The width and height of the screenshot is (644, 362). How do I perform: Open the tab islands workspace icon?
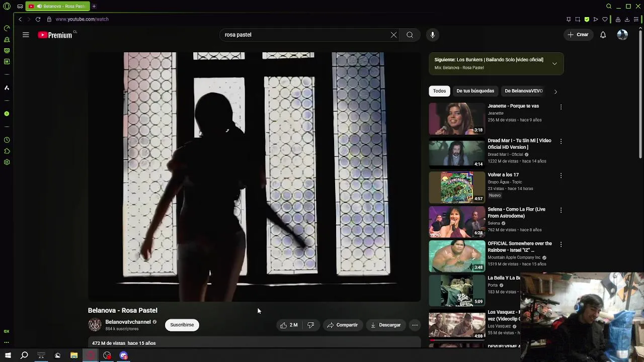point(20,7)
